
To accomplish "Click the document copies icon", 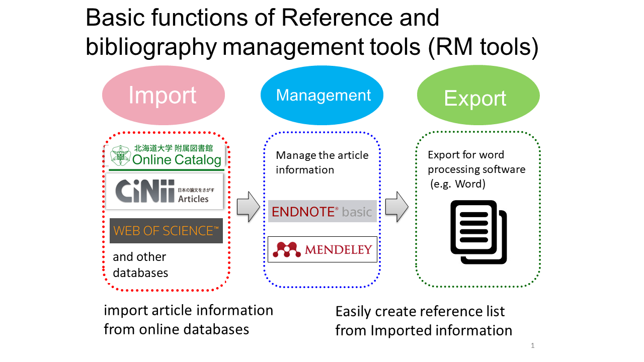I will (478, 232).
